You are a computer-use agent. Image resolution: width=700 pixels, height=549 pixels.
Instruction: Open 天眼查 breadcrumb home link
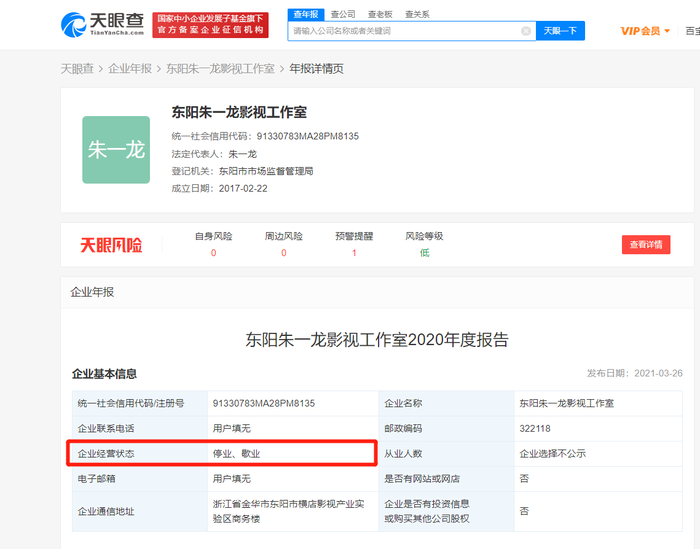click(x=76, y=69)
